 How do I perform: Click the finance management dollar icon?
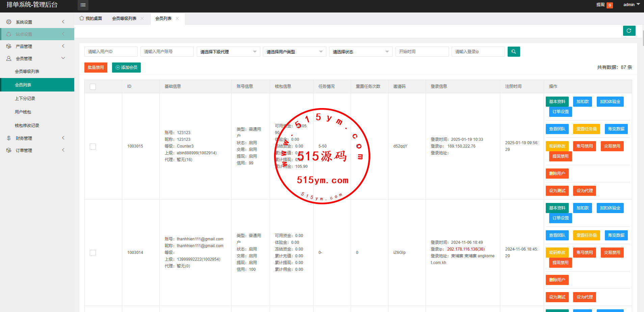[9, 138]
